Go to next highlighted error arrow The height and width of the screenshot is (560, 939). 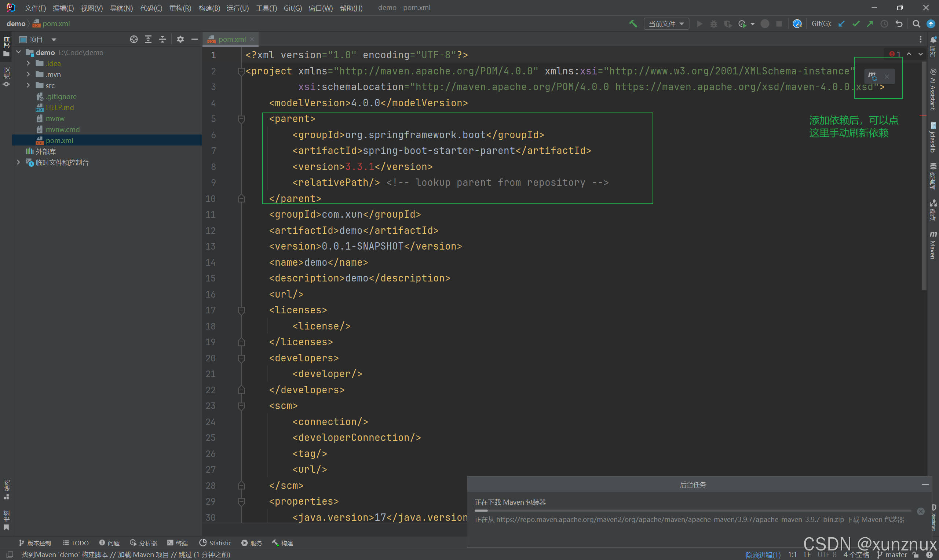click(x=921, y=54)
